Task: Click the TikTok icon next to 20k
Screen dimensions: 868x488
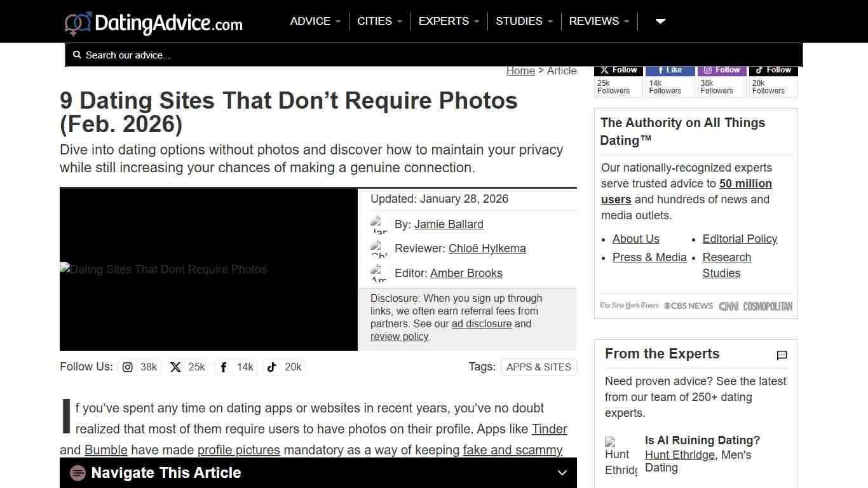Action: click(x=271, y=367)
